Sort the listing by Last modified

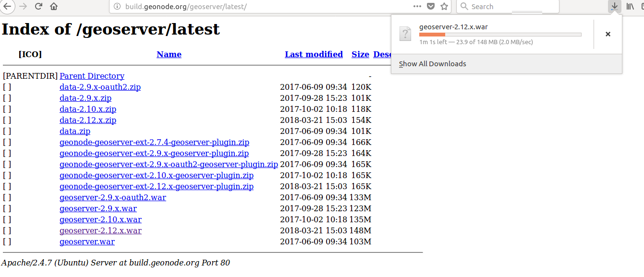pos(314,54)
